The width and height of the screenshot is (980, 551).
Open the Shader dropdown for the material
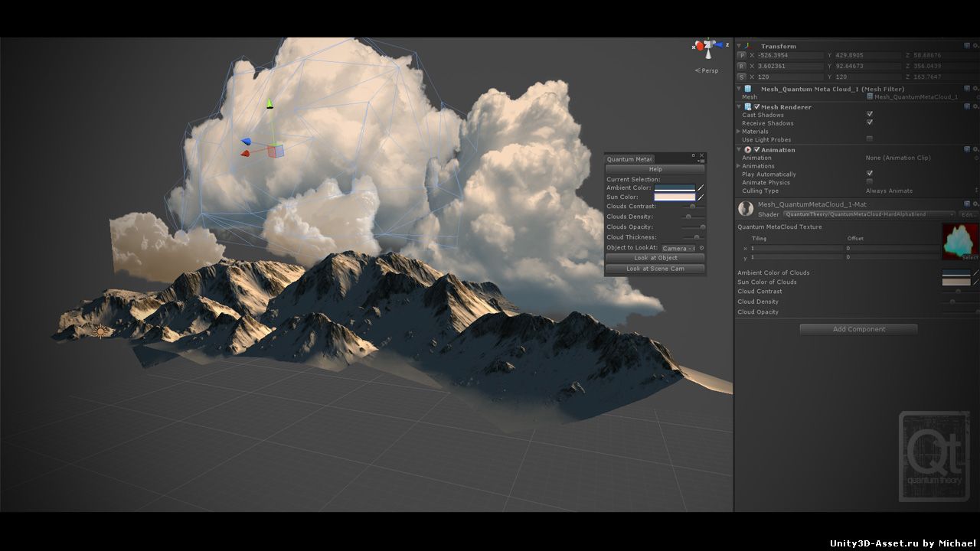[869, 214]
